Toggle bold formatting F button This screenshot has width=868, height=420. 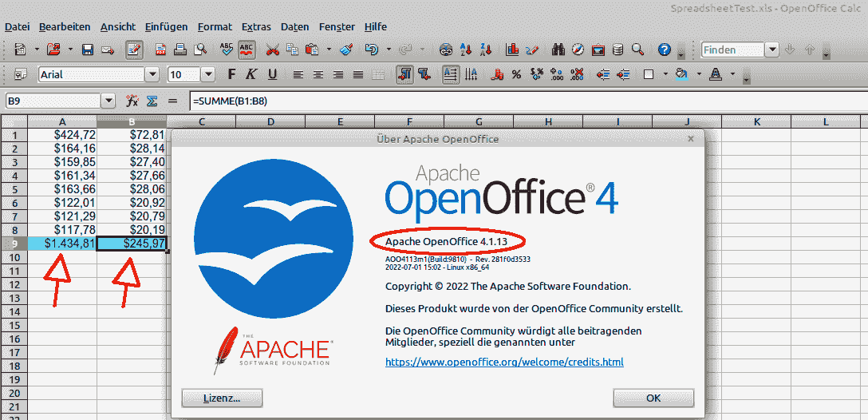(x=232, y=75)
